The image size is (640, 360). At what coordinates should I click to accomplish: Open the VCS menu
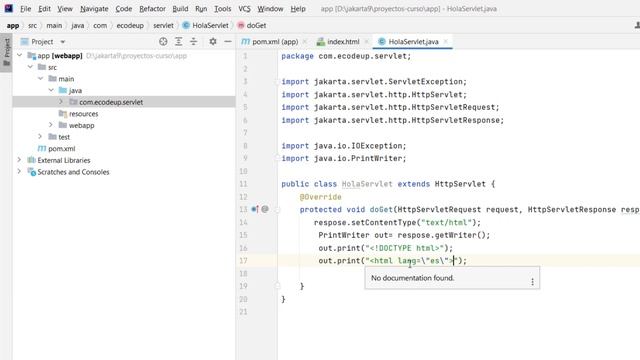[x=244, y=9]
